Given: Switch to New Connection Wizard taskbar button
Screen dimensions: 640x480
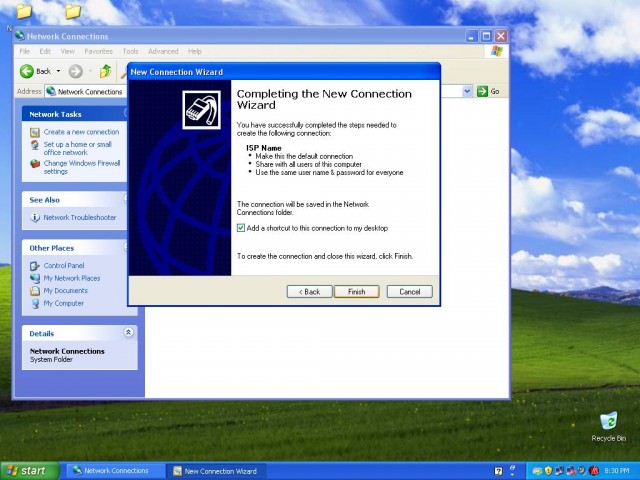Looking at the screenshot, I should pos(216,471).
